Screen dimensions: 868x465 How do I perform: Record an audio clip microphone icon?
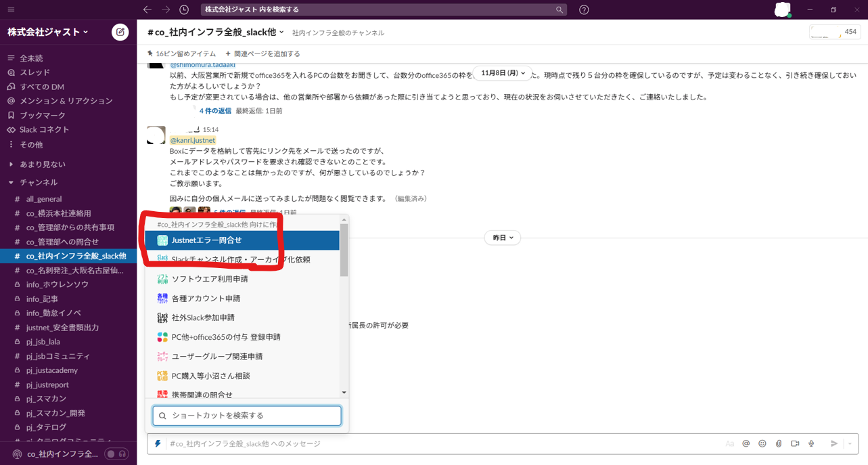tap(811, 444)
